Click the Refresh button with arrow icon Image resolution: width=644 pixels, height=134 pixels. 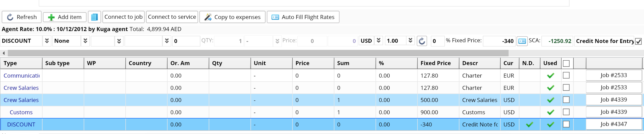[x=22, y=17]
